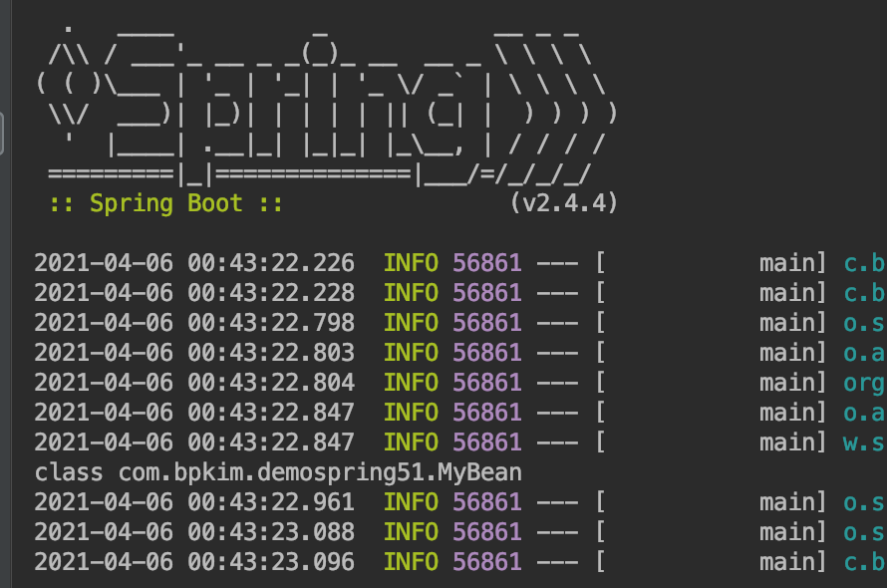
Task: Click the line class com.bpkim.demospring51.MyBean
Action: pyautogui.click(x=278, y=473)
